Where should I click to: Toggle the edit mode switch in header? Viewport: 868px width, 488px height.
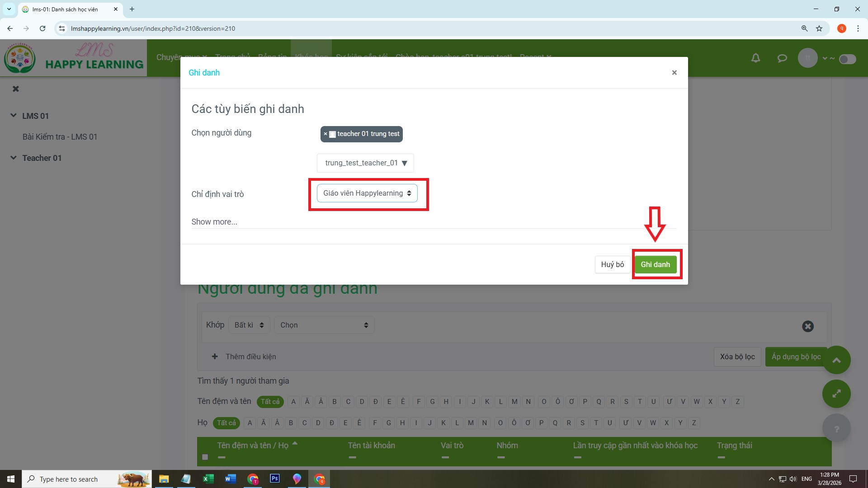coord(847,59)
